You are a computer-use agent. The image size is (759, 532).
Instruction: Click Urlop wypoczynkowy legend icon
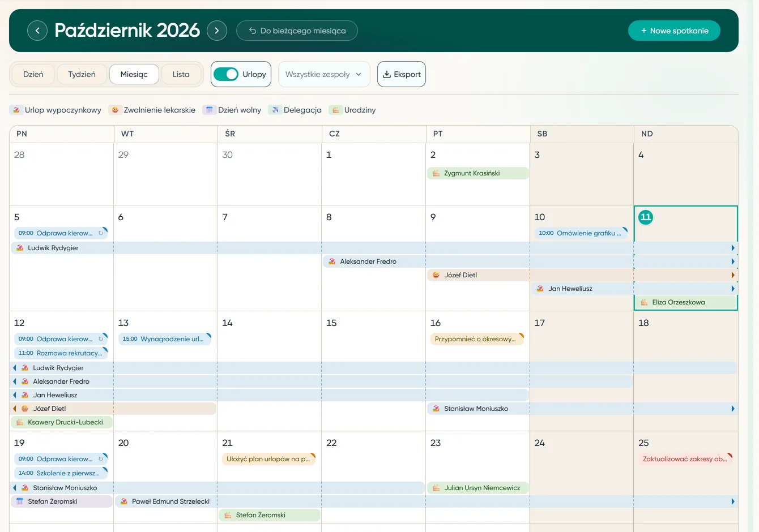point(17,110)
